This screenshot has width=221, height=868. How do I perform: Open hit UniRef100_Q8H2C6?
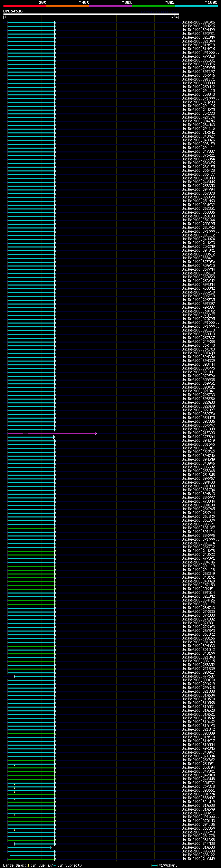tap(198, 26)
